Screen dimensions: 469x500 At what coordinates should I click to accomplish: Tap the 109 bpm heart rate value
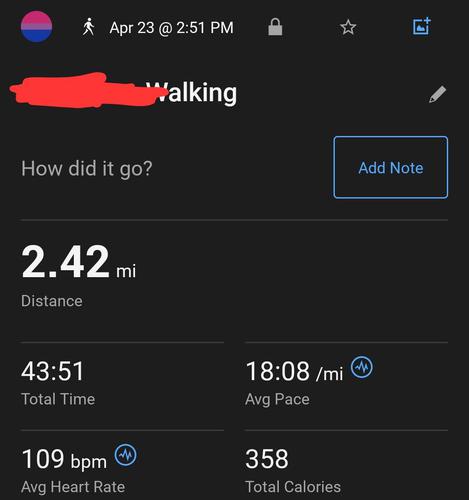point(64,459)
